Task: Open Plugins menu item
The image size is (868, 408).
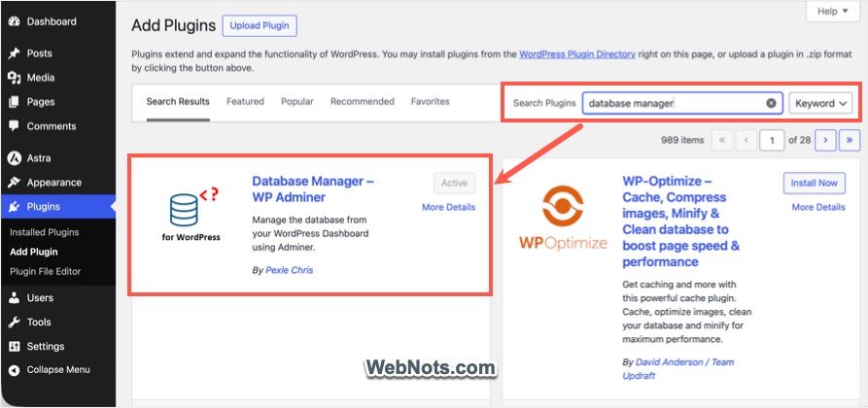Action: pyautogui.click(x=44, y=207)
